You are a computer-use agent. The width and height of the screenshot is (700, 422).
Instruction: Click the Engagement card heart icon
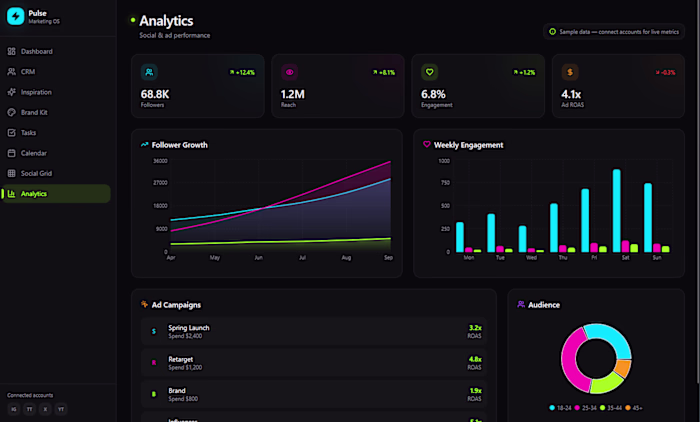pyautogui.click(x=429, y=72)
